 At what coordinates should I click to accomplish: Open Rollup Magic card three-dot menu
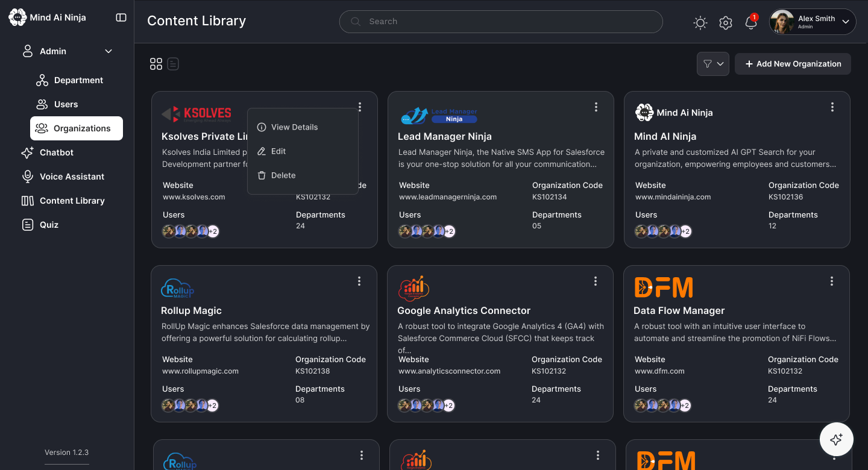(359, 281)
